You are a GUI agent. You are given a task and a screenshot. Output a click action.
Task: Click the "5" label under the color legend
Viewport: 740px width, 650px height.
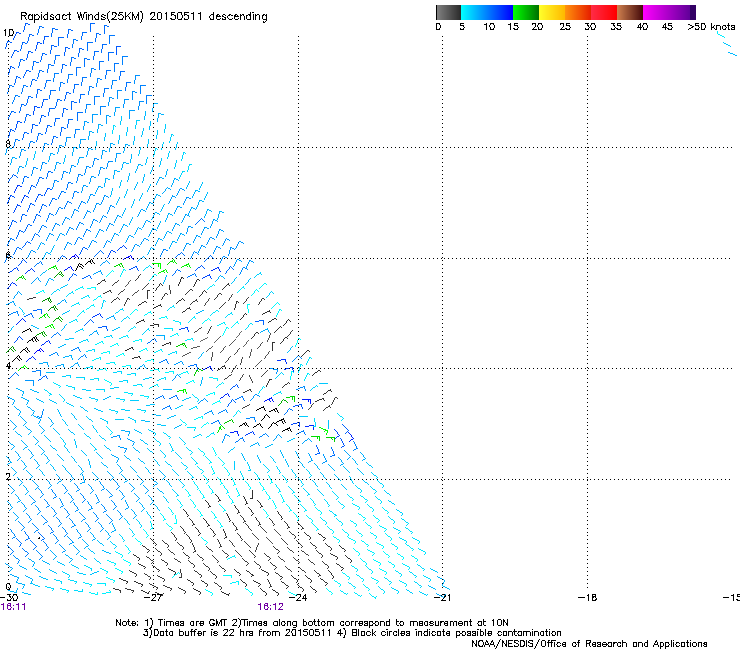click(x=462, y=27)
